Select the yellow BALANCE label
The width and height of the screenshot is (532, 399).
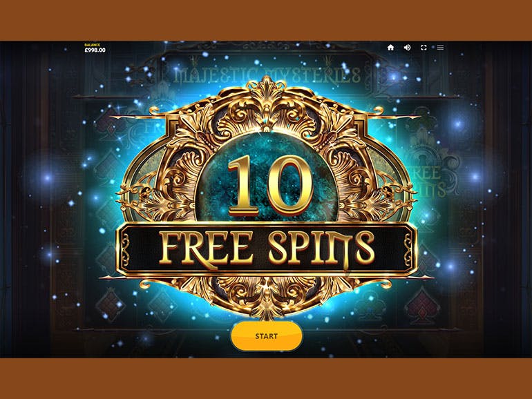92,45
